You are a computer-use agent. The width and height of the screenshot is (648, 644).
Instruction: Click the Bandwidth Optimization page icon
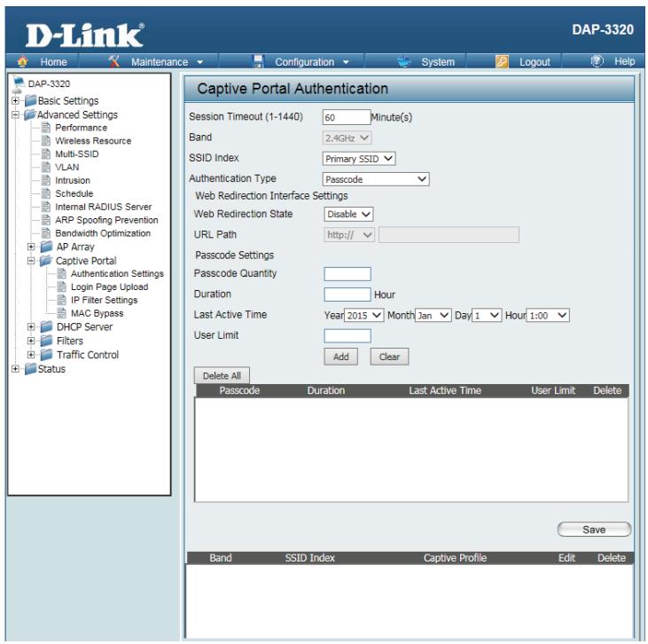(46, 233)
